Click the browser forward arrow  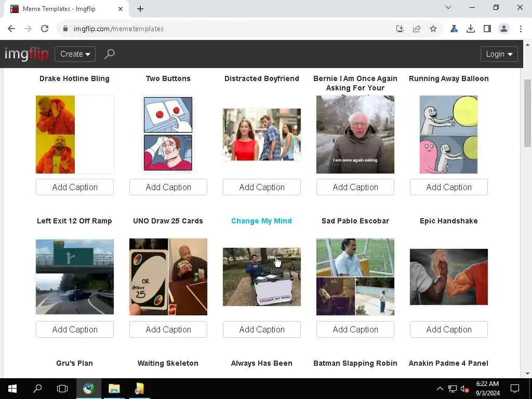point(28,29)
